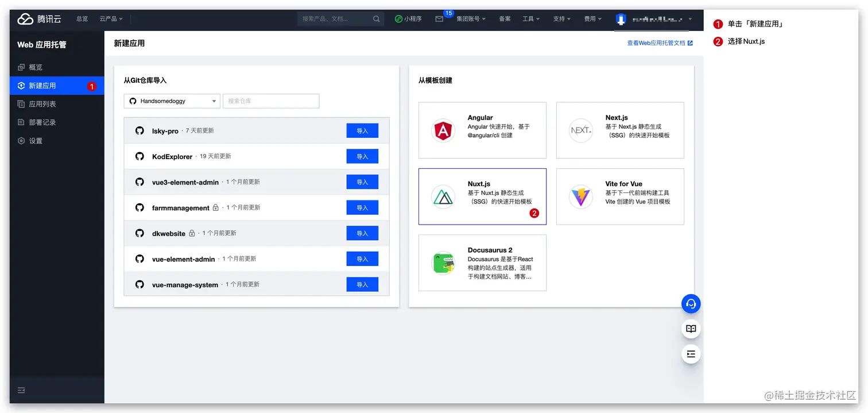Import the vue-element-admin repository
Image resolution: width=868 pixels, height=413 pixels.
pyautogui.click(x=362, y=259)
